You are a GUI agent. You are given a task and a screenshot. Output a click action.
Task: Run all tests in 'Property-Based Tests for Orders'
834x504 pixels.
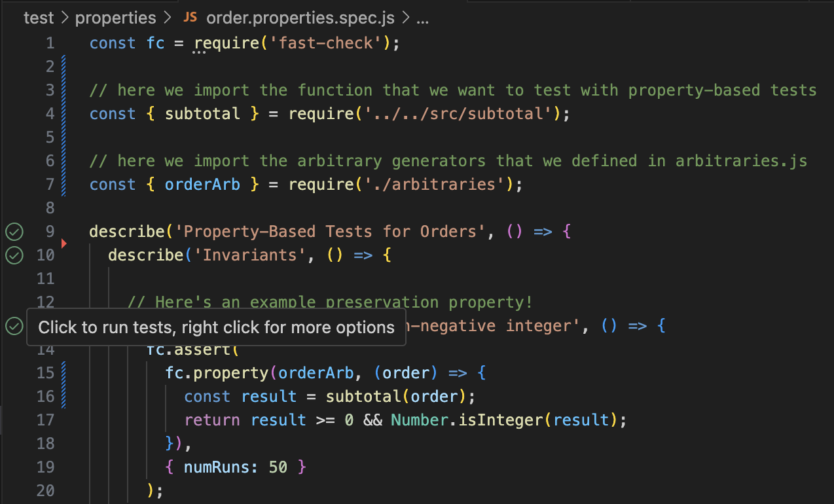pos(14,231)
